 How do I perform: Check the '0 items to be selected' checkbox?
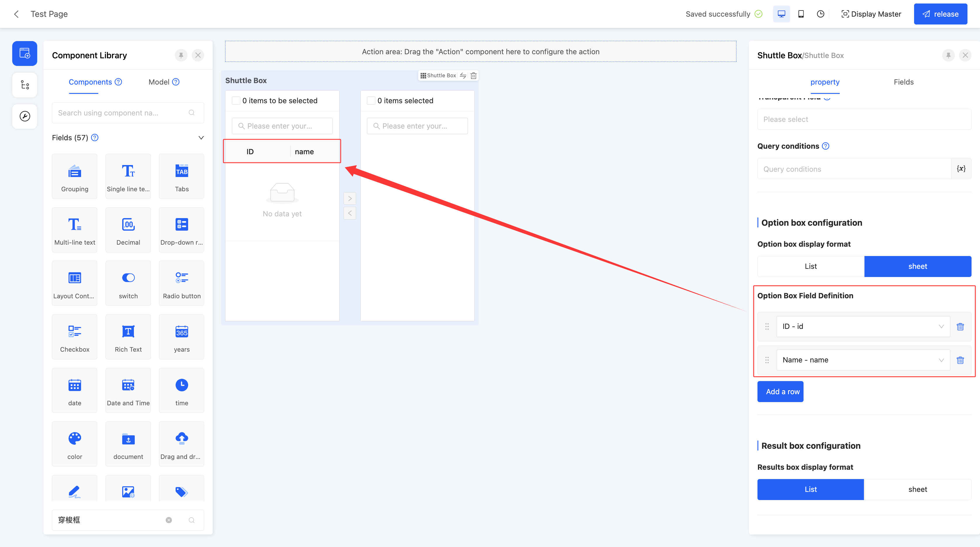(x=236, y=101)
